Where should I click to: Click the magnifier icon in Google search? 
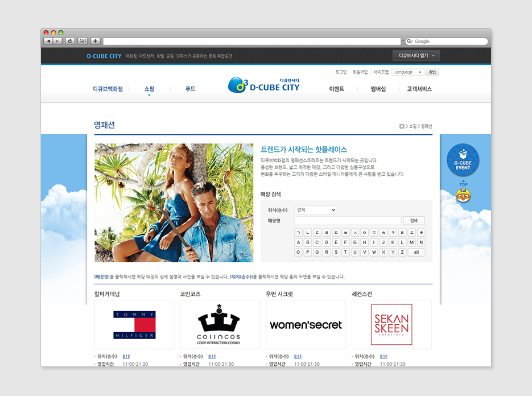[410, 41]
